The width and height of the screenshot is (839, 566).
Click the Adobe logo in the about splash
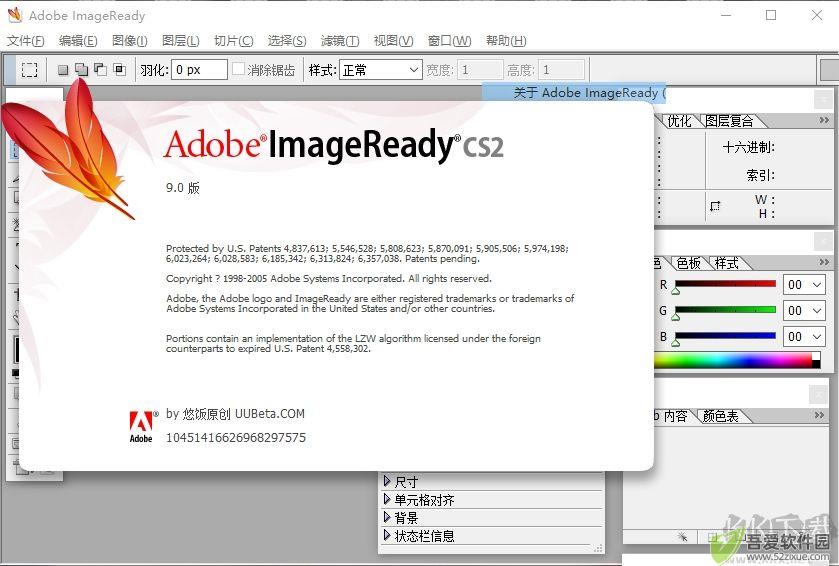[141, 427]
